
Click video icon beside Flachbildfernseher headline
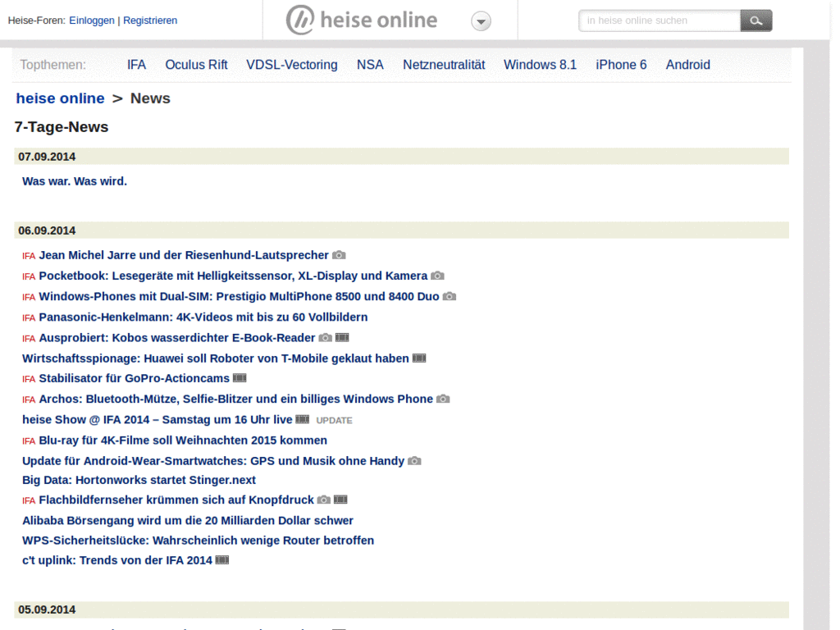point(340,500)
